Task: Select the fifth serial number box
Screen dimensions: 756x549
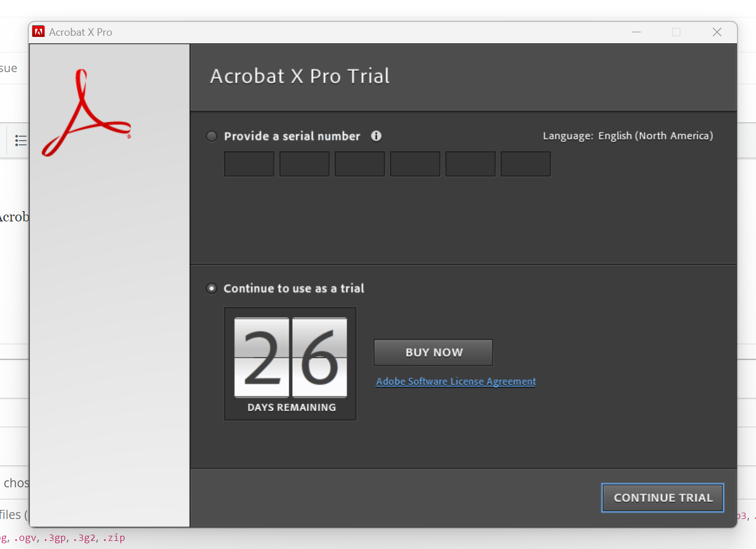Action: click(470, 164)
